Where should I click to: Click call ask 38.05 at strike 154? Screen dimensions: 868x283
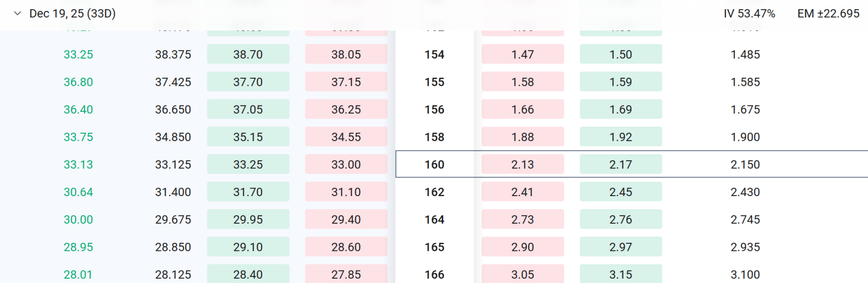[346, 54]
